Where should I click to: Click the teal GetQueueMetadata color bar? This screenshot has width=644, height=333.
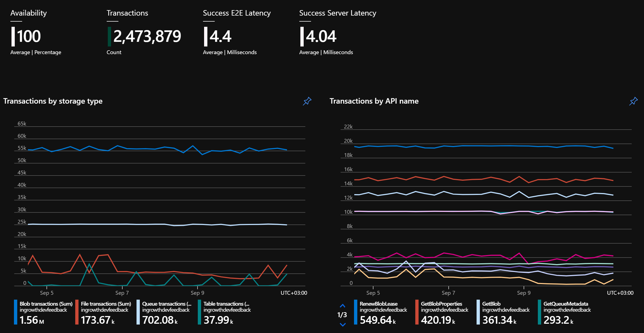point(539,312)
